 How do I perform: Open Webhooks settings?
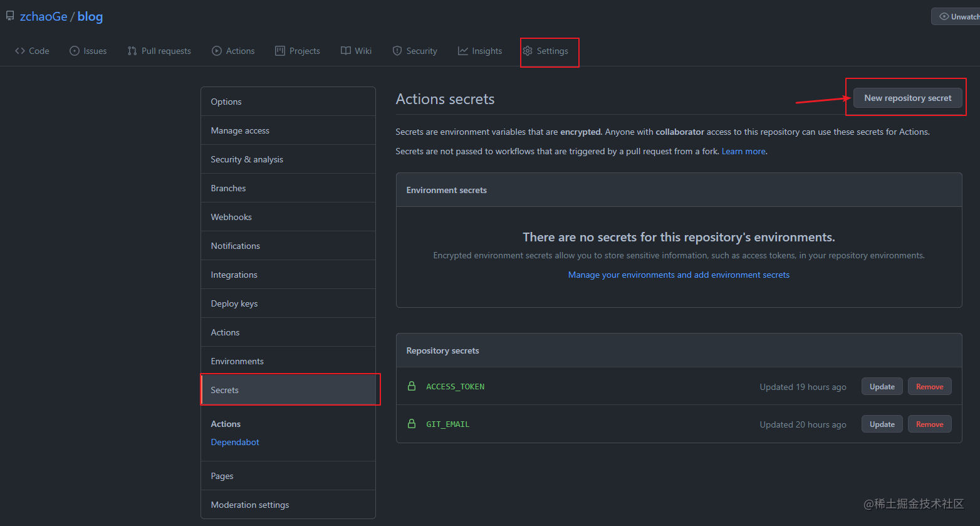pos(288,217)
